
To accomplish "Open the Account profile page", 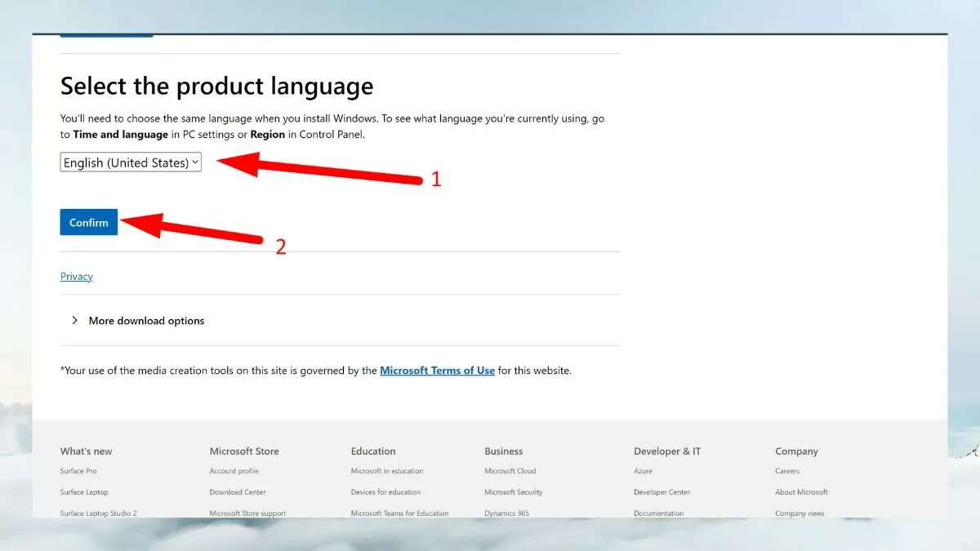I will point(234,470).
